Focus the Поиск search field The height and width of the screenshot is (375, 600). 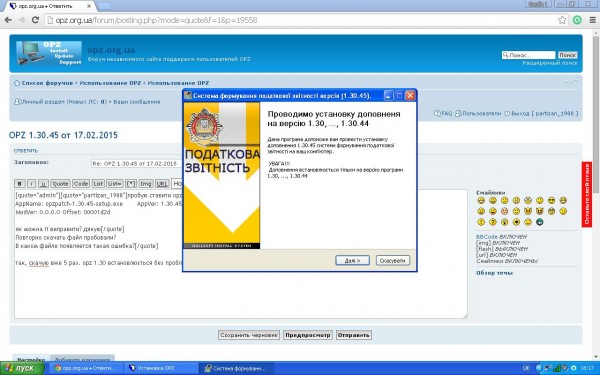[x=528, y=55]
